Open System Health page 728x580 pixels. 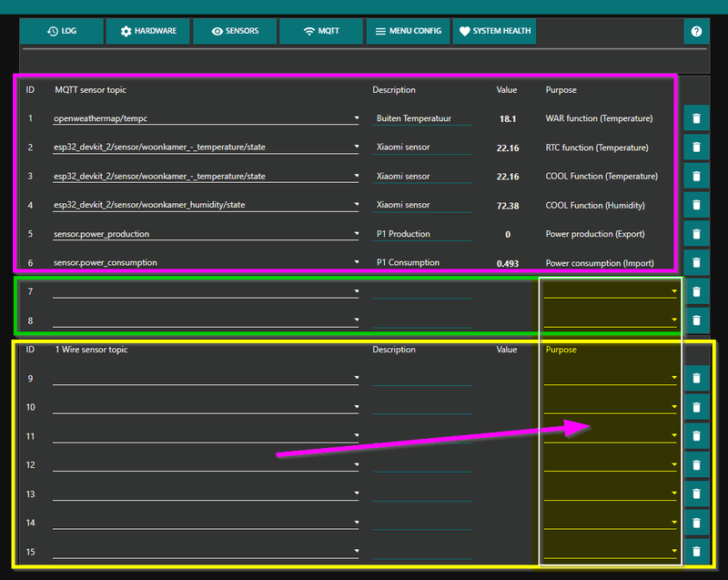tap(494, 31)
